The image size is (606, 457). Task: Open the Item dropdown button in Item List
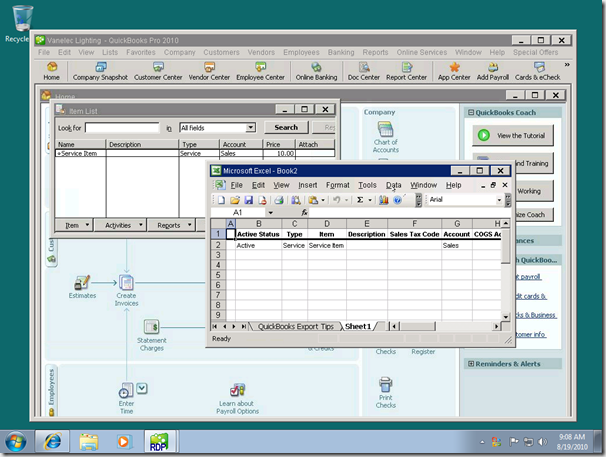click(75, 225)
